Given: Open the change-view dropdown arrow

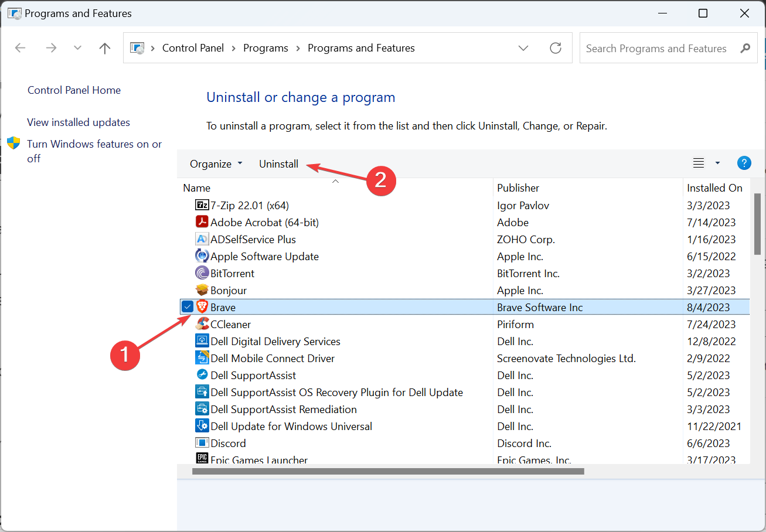Looking at the screenshot, I should (x=716, y=163).
